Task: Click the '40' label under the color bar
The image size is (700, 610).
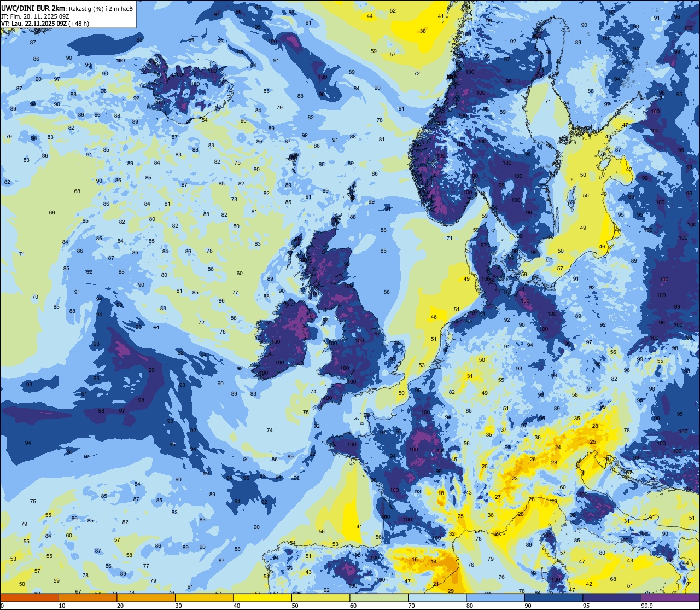Action: pos(237,606)
